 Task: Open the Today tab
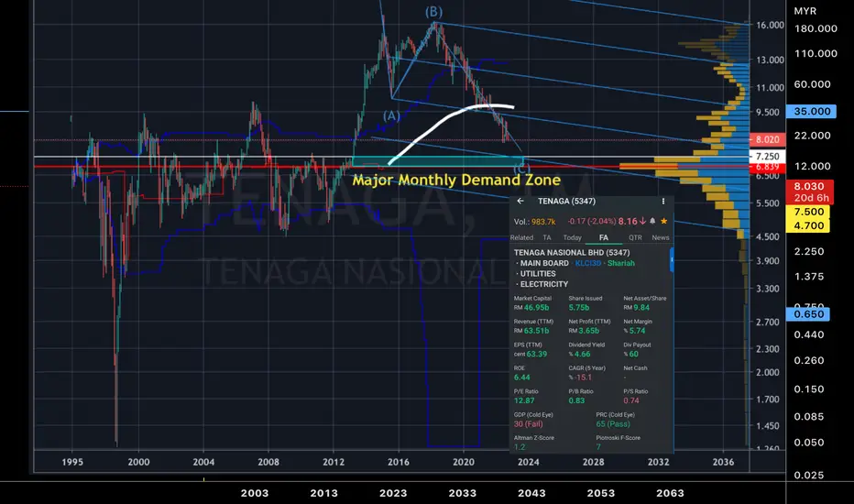point(572,237)
